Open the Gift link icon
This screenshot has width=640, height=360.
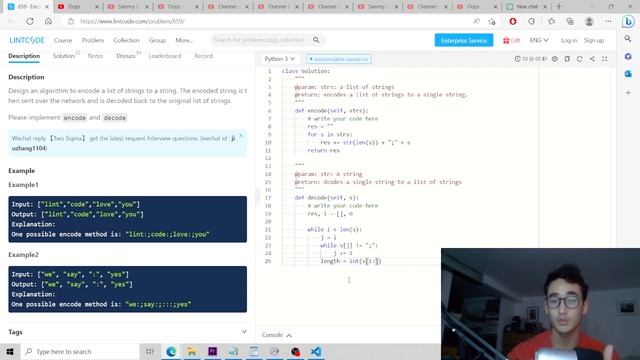(x=511, y=40)
